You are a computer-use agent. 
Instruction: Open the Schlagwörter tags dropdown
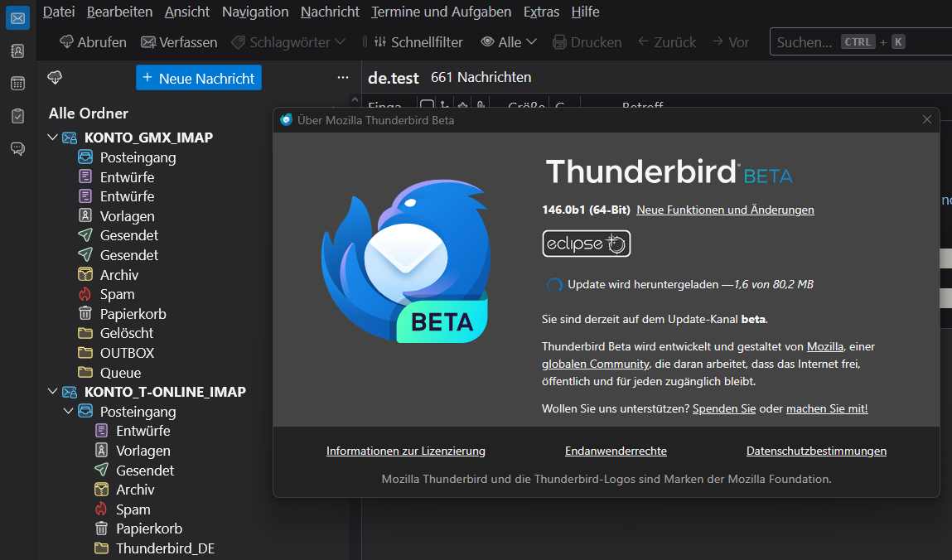click(288, 42)
